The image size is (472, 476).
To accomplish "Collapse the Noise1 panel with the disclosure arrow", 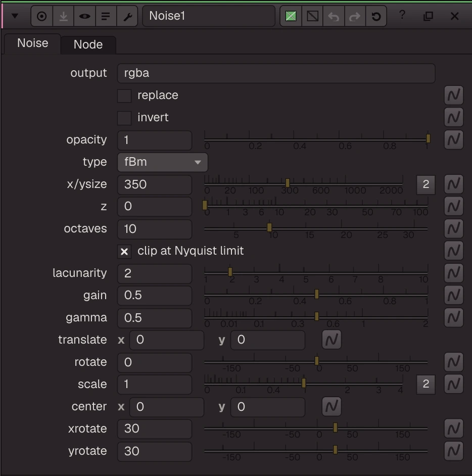I will tap(15, 16).
